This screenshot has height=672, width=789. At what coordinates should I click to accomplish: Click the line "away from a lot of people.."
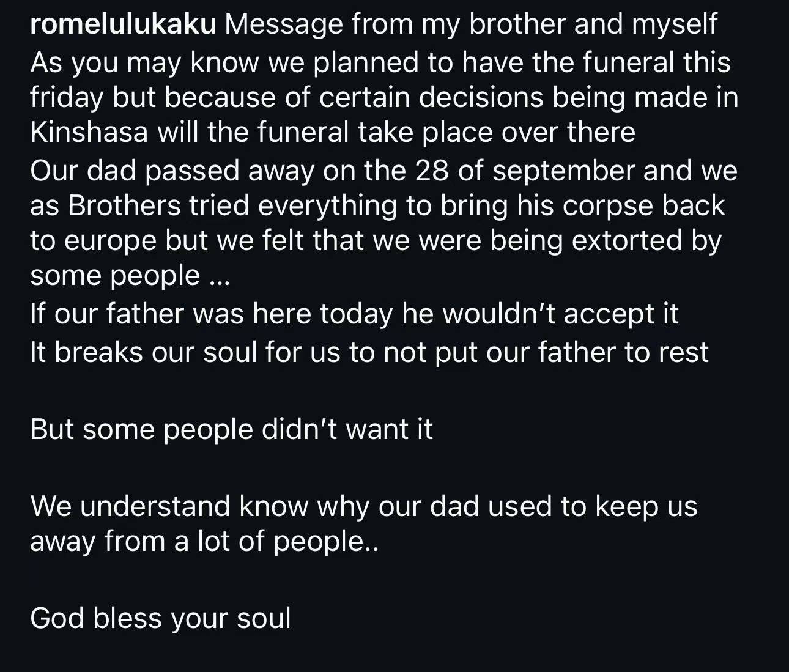tap(204, 541)
